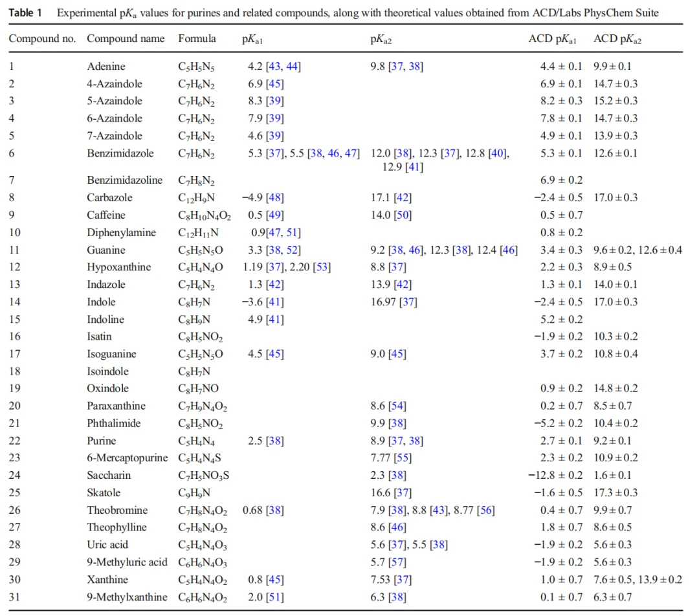The width and height of the screenshot is (699, 616).
Task: Open citation 56 in the Theobromine row
Action: (x=486, y=511)
